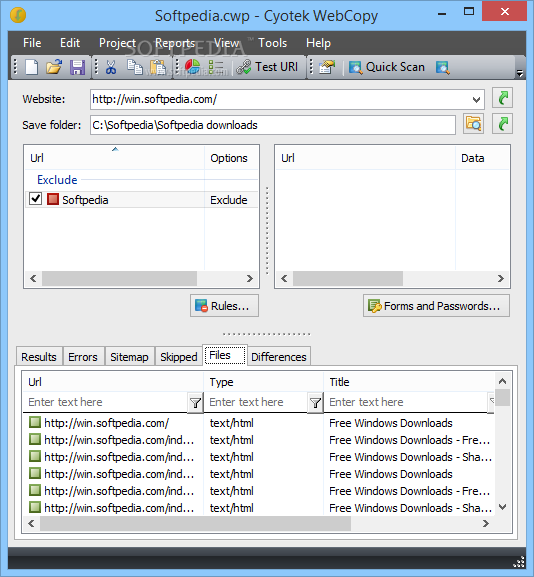Click scroll down arrow in files list
The width and height of the screenshot is (534, 577).
coord(502,507)
